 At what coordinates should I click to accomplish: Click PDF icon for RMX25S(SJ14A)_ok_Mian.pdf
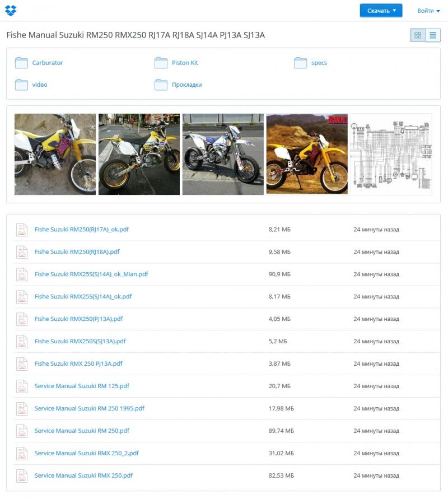[x=22, y=274]
